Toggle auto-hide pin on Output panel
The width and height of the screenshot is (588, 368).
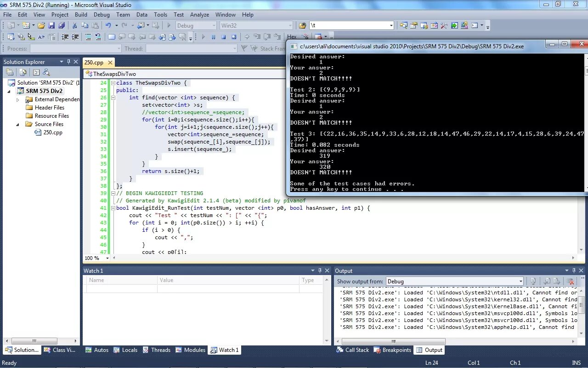[574, 270]
